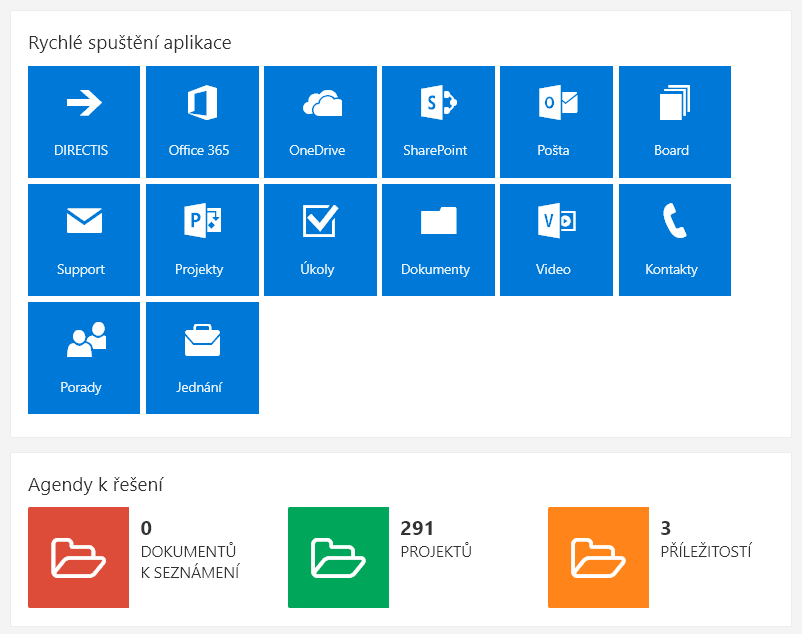Select the "PŘÍLEŽITOSTÍ" label
This screenshot has height=634, width=802.
coord(706,551)
